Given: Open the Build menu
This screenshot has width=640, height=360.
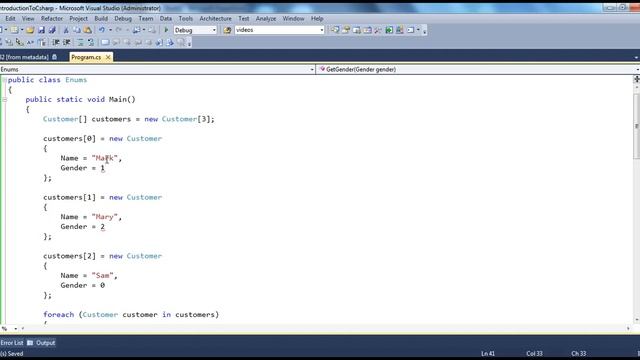Looking at the screenshot, I should [101, 19].
